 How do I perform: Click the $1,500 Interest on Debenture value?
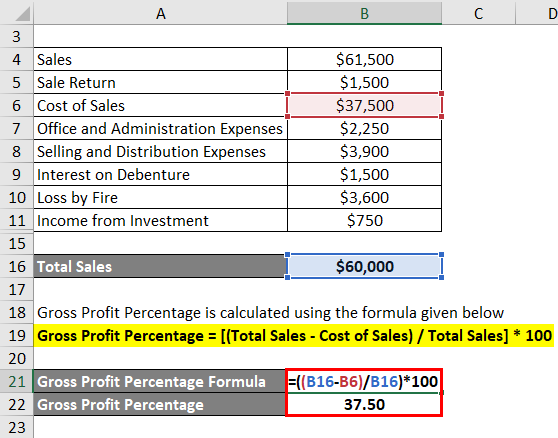pos(364,175)
